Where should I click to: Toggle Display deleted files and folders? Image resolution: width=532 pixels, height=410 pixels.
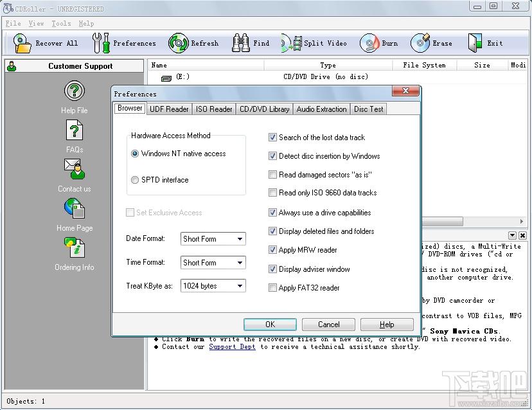[272, 231]
